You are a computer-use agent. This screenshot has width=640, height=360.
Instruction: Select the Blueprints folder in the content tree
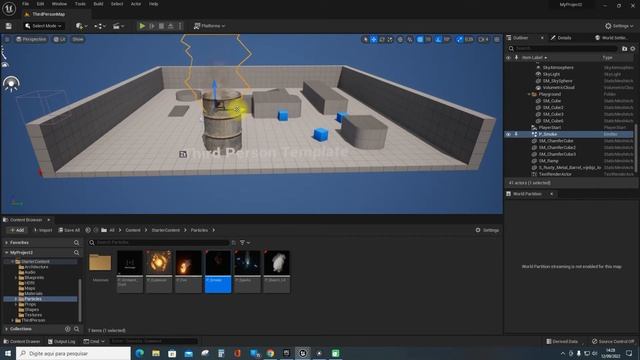click(34, 278)
